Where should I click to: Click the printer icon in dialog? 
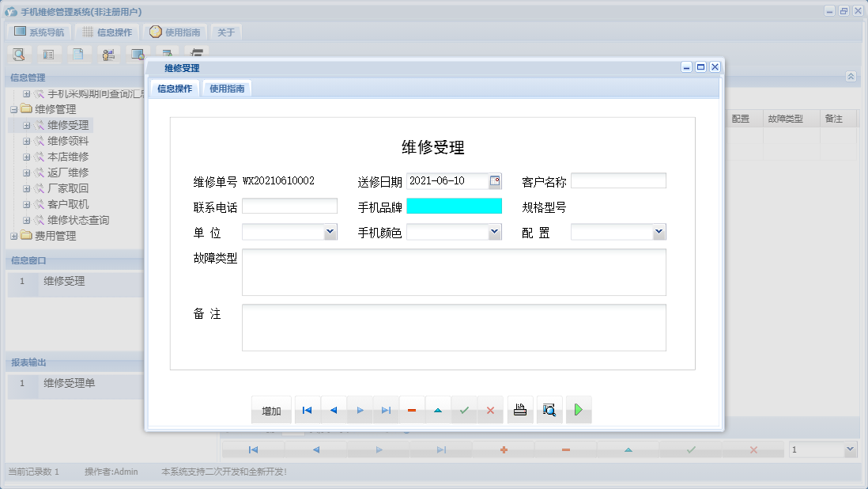tap(520, 411)
